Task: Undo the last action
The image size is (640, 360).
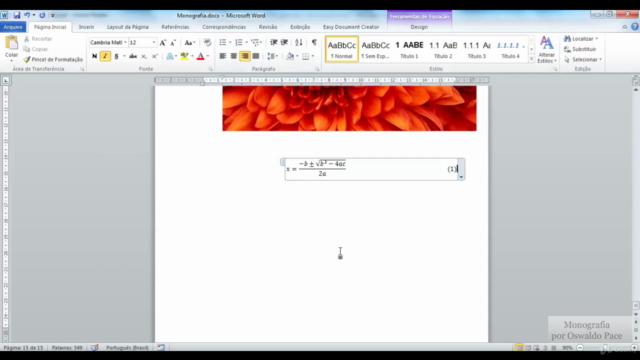Action: [x=27, y=16]
